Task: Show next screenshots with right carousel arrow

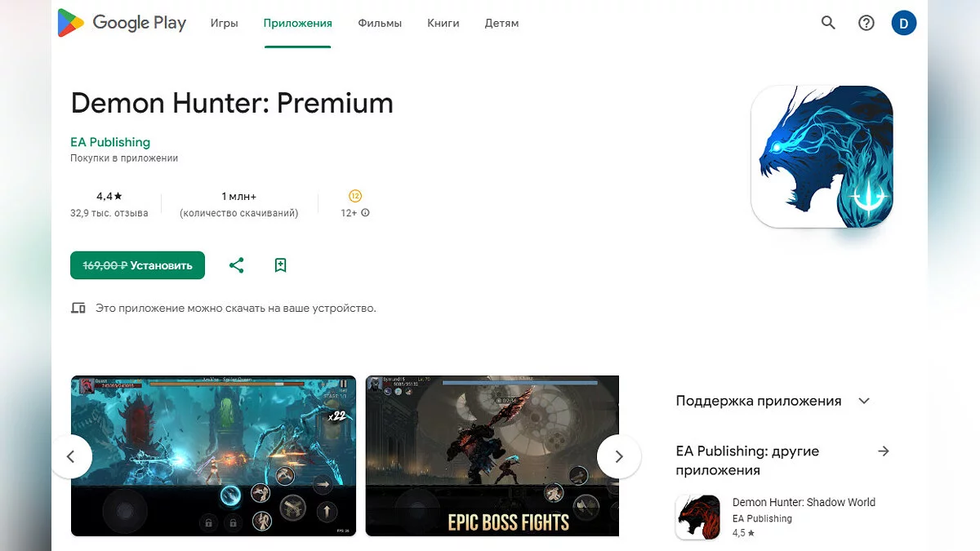Action: click(x=619, y=456)
